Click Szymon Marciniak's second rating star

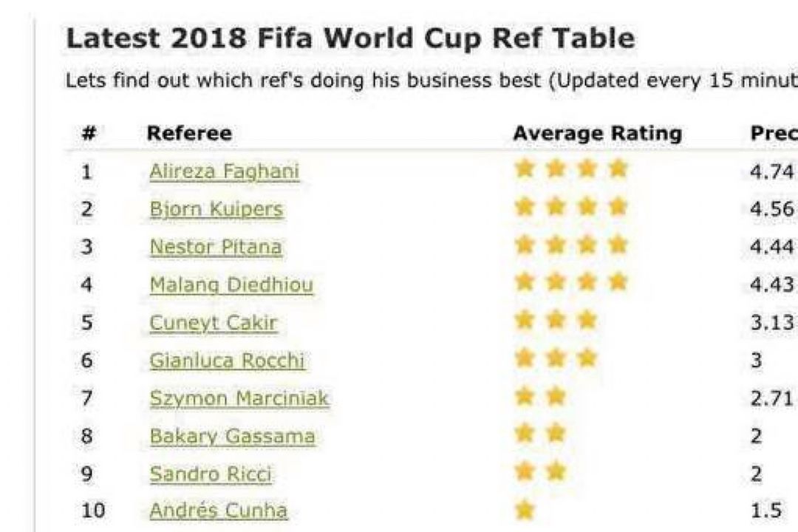click(x=556, y=396)
